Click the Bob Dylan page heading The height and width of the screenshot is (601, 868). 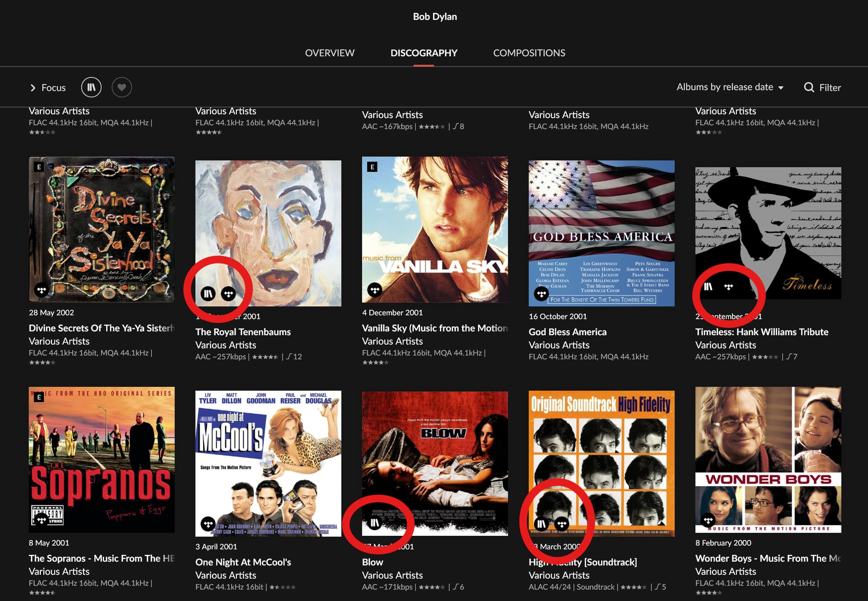(x=434, y=17)
